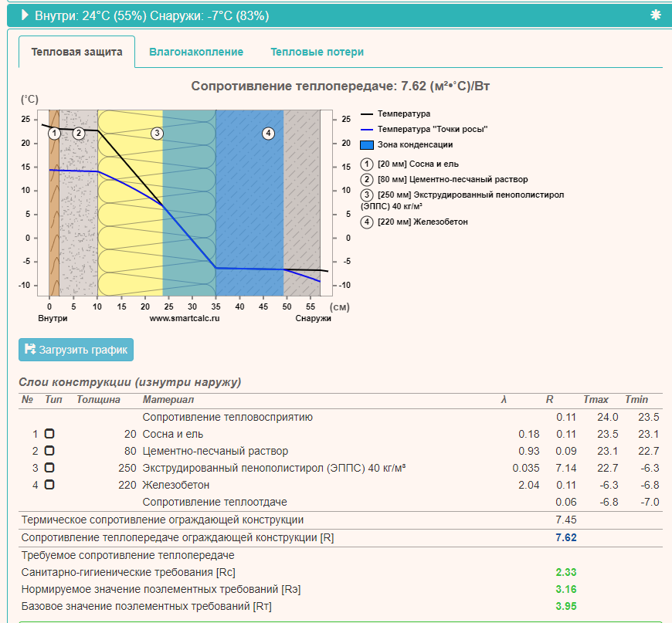This screenshot has height=623, width=672.
Task: Toggle the checkbox for Железобетон layer
Action: 49,485
